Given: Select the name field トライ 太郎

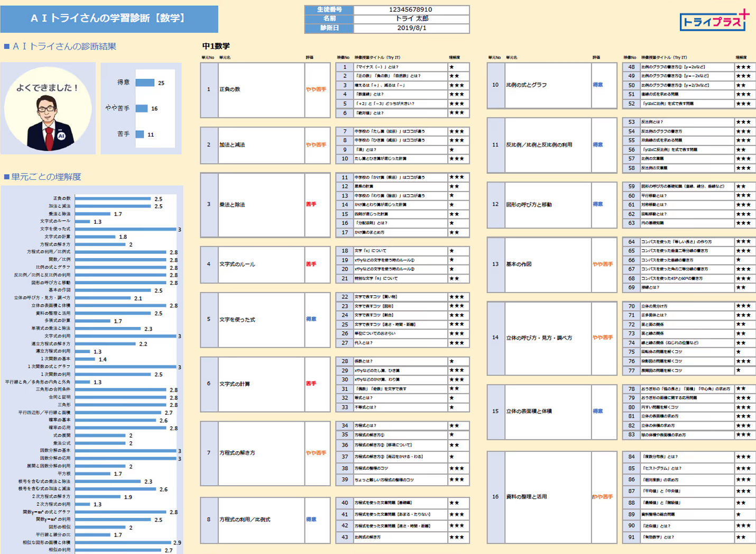Looking at the screenshot, I should coord(411,19).
